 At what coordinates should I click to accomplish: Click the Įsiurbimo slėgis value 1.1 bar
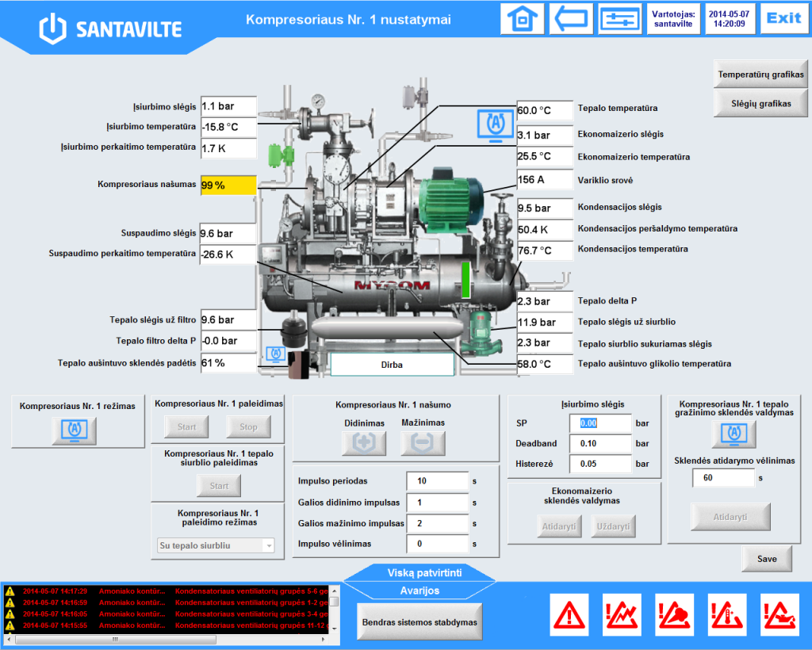point(228,106)
